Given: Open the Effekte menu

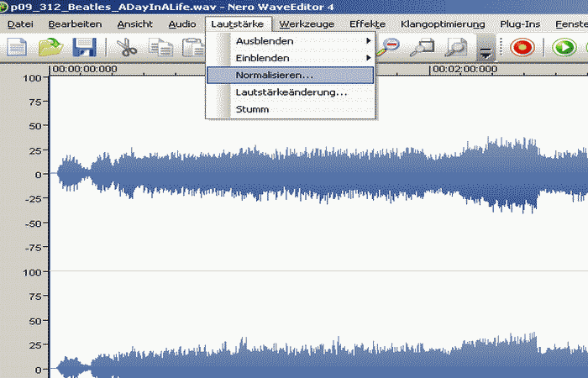Looking at the screenshot, I should (x=367, y=24).
